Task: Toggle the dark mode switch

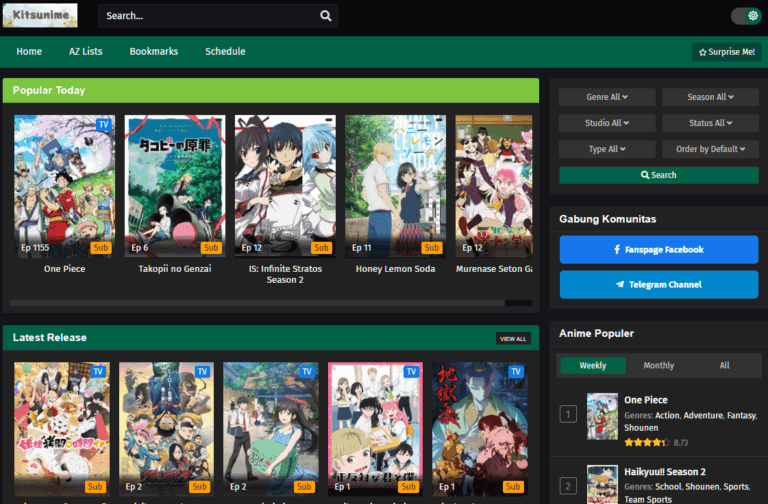Action: pos(746,16)
